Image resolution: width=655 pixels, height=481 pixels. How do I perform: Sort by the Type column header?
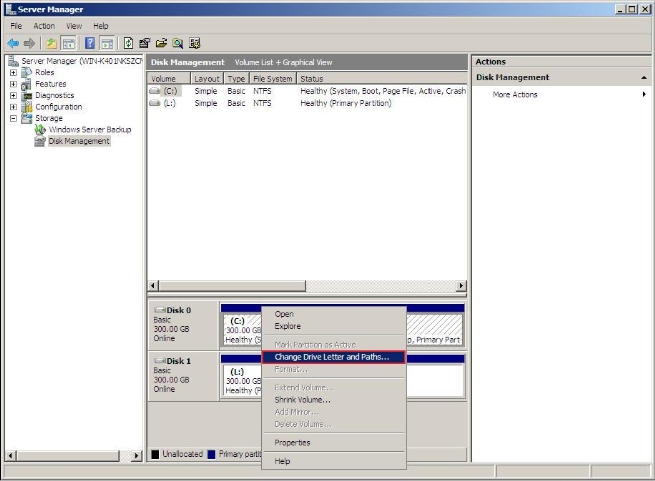coord(236,79)
